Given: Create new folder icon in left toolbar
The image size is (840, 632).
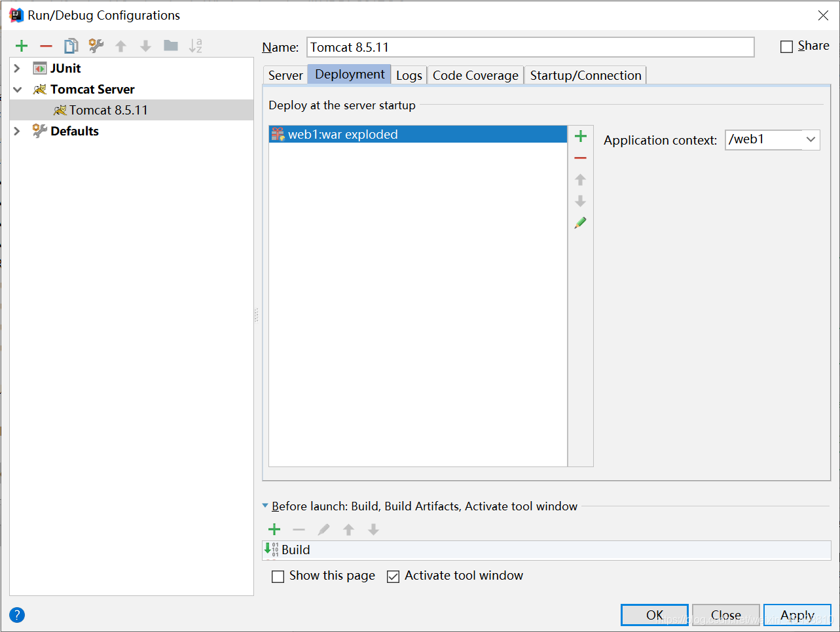Looking at the screenshot, I should [x=171, y=45].
